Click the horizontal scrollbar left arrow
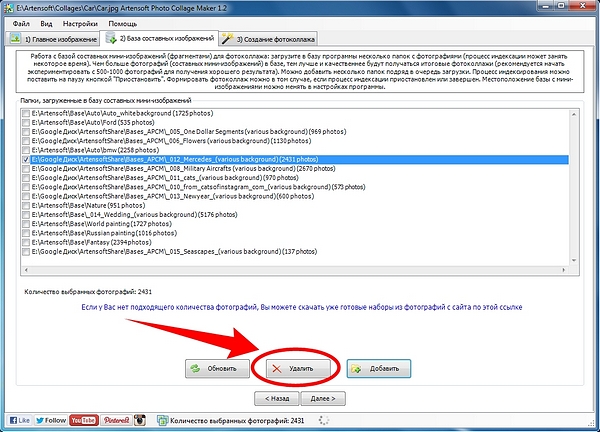Viewport: 600px width, 432px height. pyautogui.click(x=26, y=270)
